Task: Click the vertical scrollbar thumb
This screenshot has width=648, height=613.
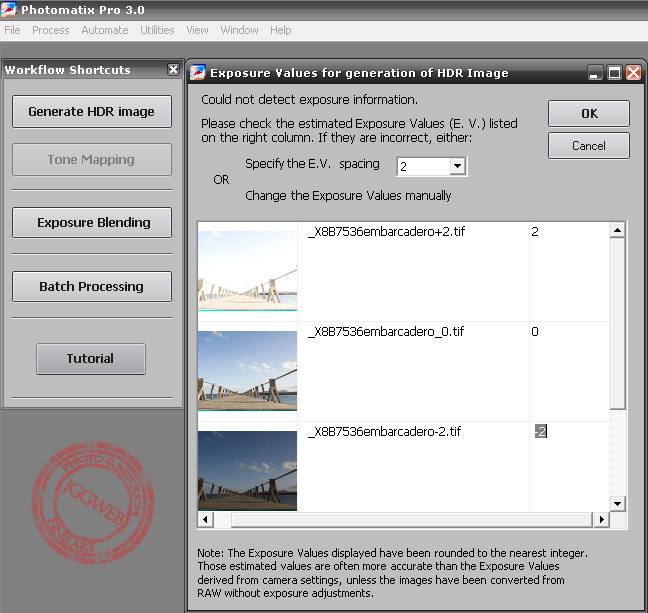Action: 617,323
